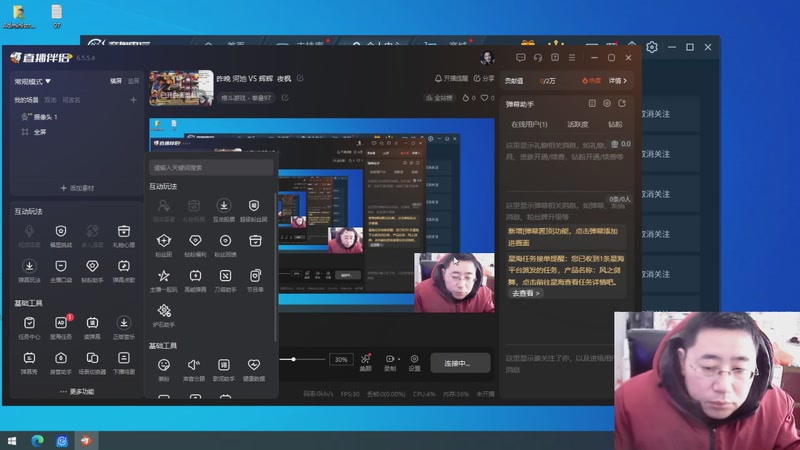Open 钻粉福利 in popup panel

[x=195, y=245]
